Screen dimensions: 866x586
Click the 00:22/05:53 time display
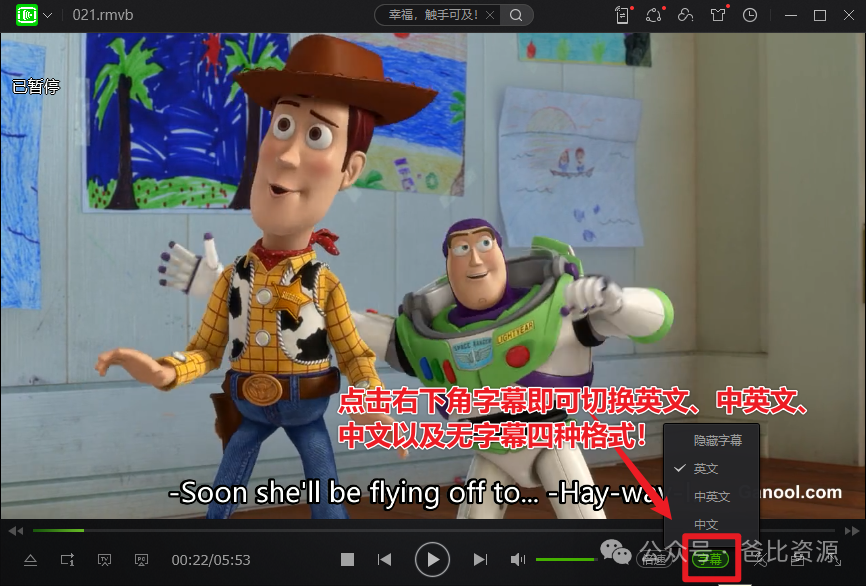(x=211, y=560)
